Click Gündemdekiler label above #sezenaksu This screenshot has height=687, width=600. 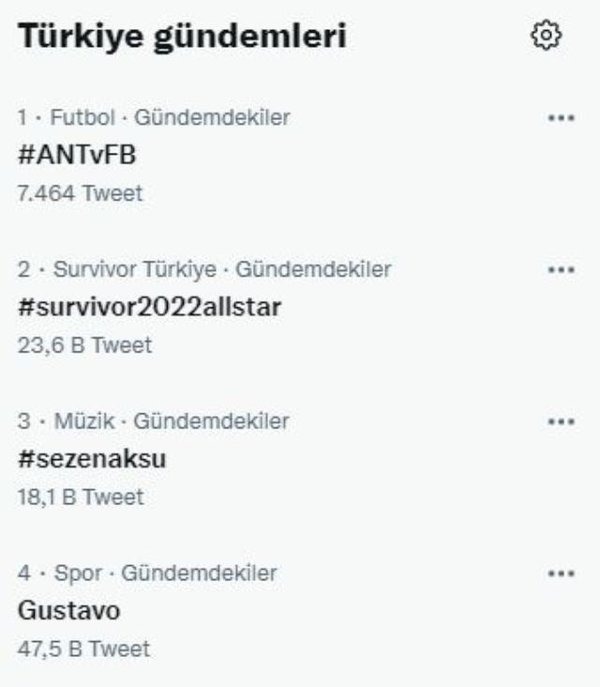[x=211, y=422]
